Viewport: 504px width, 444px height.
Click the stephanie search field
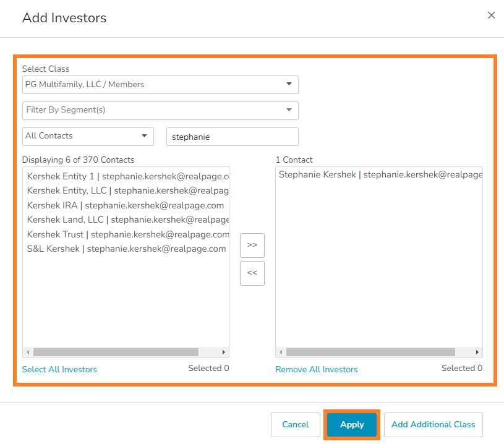[232, 137]
